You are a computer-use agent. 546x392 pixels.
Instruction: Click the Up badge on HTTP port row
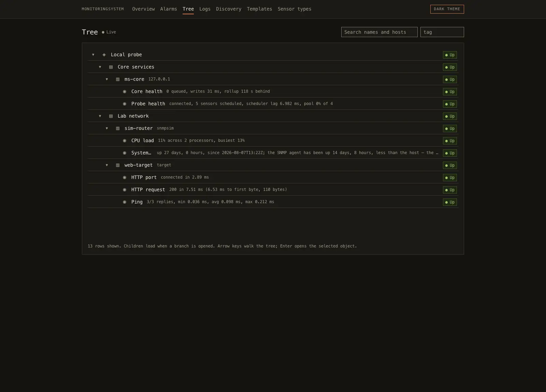[x=450, y=178]
